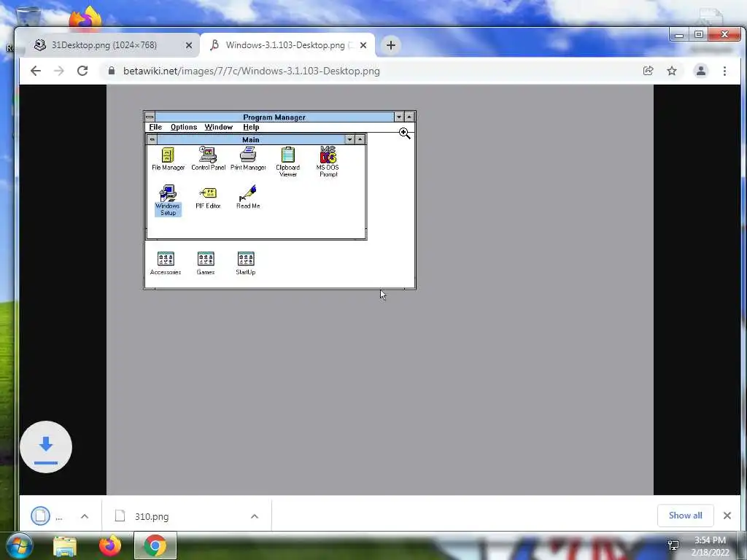747x560 pixels.
Task: Click the Main group title bar
Action: (251, 139)
